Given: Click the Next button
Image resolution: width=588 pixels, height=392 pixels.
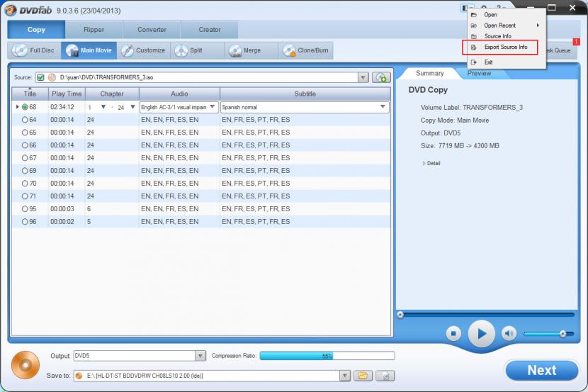Looking at the screenshot, I should (541, 370).
